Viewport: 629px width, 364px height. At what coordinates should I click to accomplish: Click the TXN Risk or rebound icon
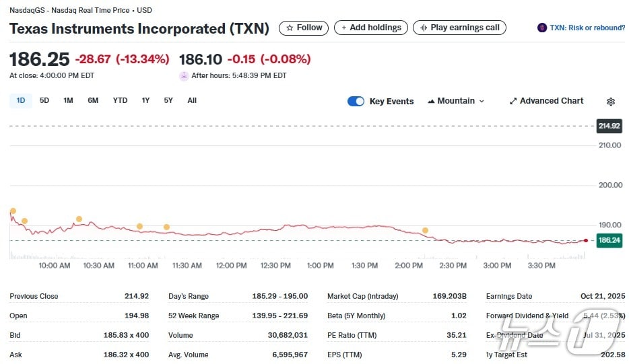point(542,28)
